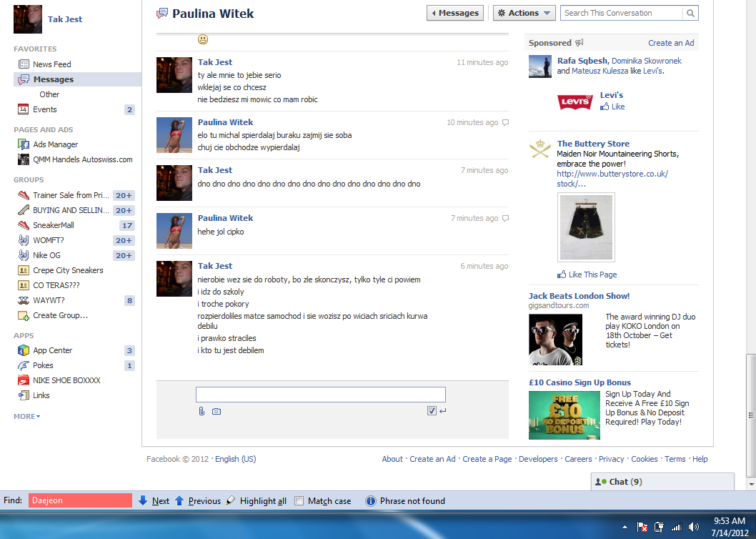This screenshot has width=756, height=539.
Task: Toggle Highlight all in find bar
Action: (x=257, y=501)
